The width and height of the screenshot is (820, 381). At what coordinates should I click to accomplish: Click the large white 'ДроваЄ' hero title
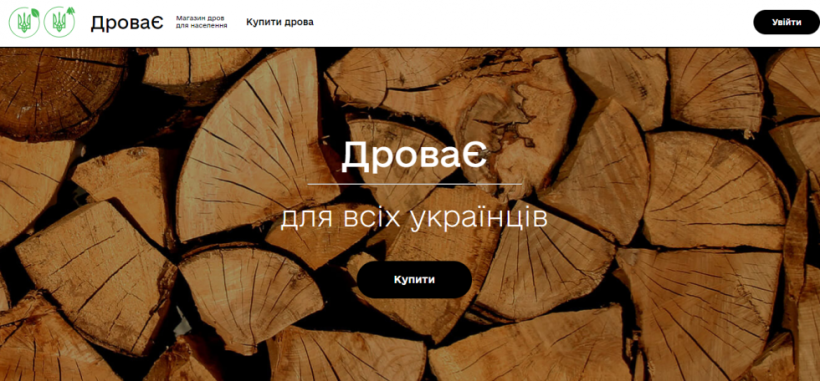coord(414,156)
